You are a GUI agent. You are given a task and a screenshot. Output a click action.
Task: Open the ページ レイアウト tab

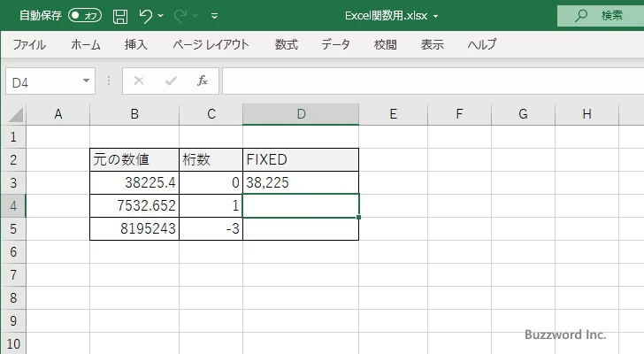pos(211,44)
